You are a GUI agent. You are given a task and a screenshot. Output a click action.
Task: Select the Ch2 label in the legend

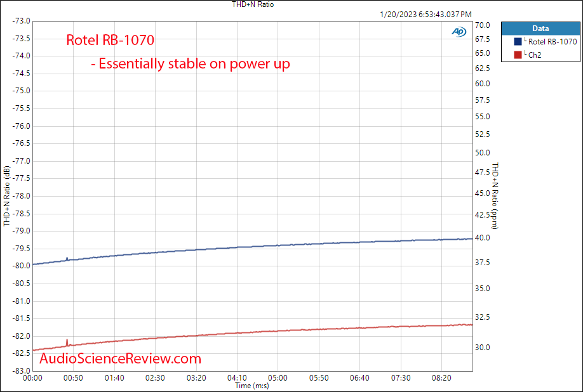click(x=535, y=55)
